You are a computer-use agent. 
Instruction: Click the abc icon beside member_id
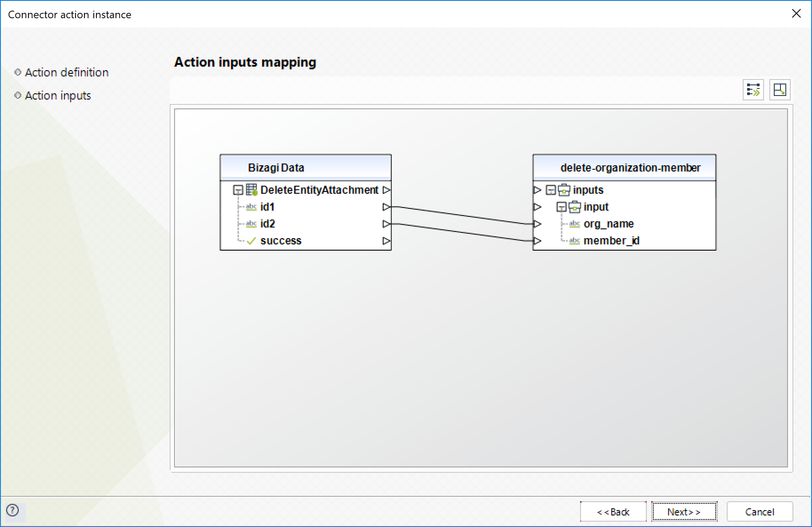point(575,240)
